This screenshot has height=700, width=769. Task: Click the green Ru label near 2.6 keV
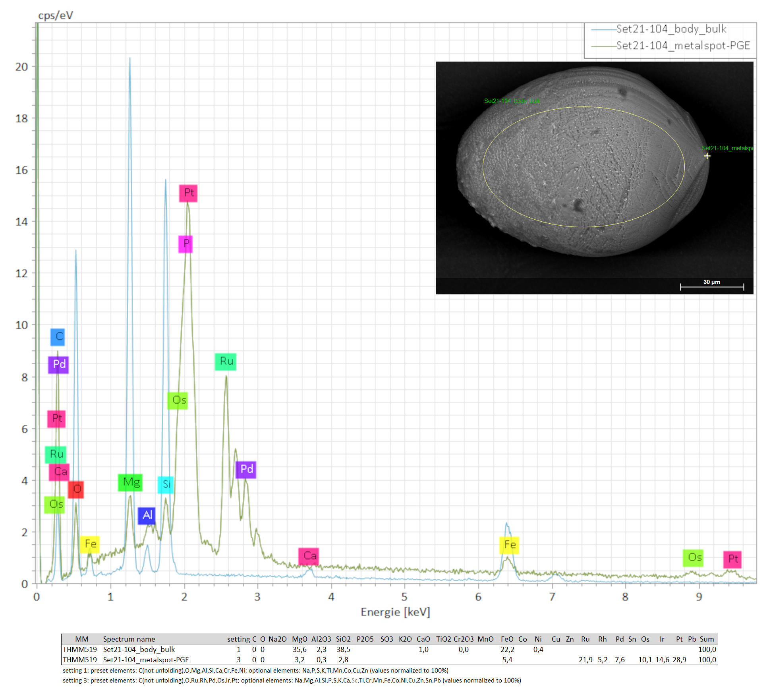tap(226, 362)
